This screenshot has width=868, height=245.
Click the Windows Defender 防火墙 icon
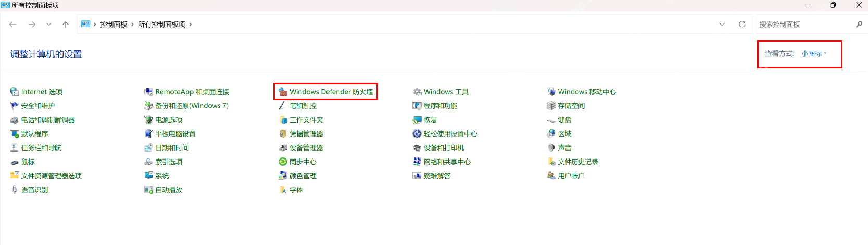coord(283,92)
